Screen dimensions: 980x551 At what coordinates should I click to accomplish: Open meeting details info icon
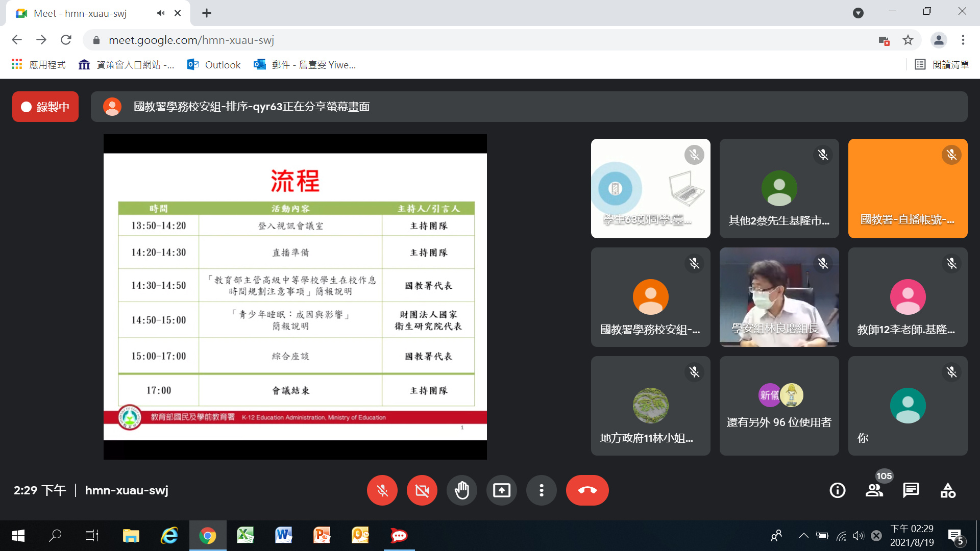coord(837,490)
